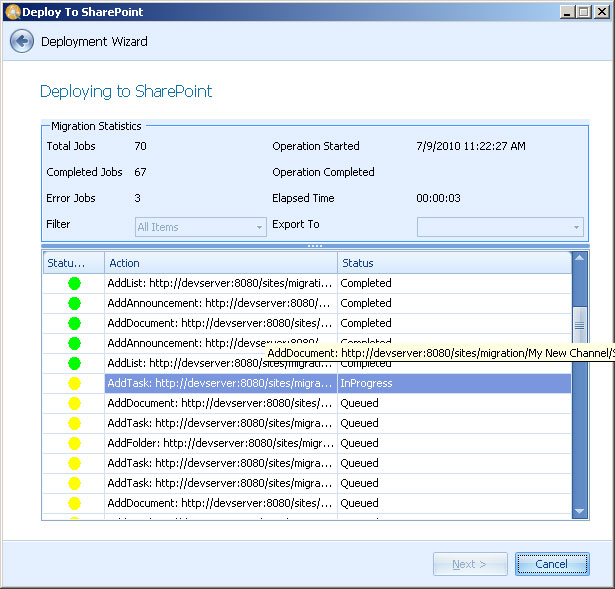Maximize the Deploy To SharePoint window
Image resolution: width=615 pixels, height=589 pixels.
584,11
